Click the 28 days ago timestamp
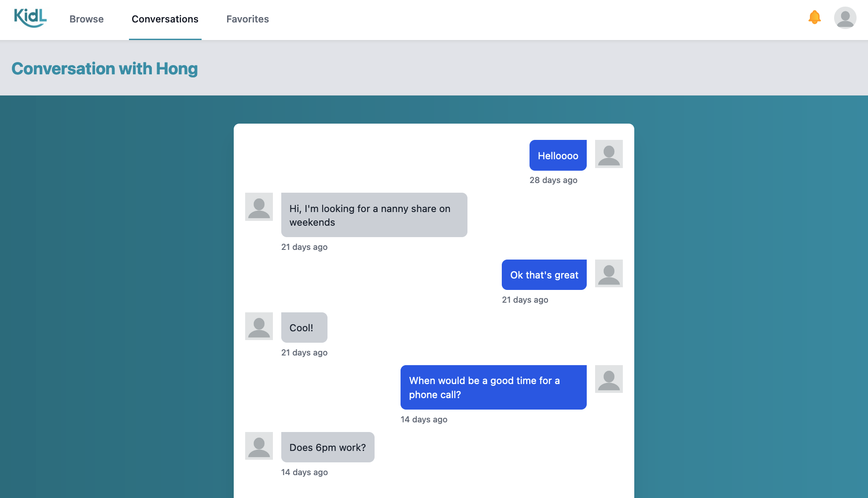 pos(553,180)
